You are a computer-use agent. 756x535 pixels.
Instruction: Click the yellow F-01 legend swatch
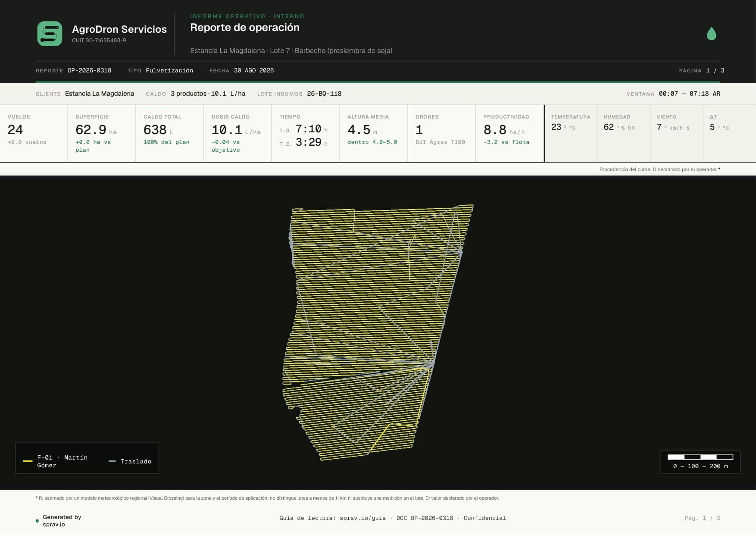[28, 461]
